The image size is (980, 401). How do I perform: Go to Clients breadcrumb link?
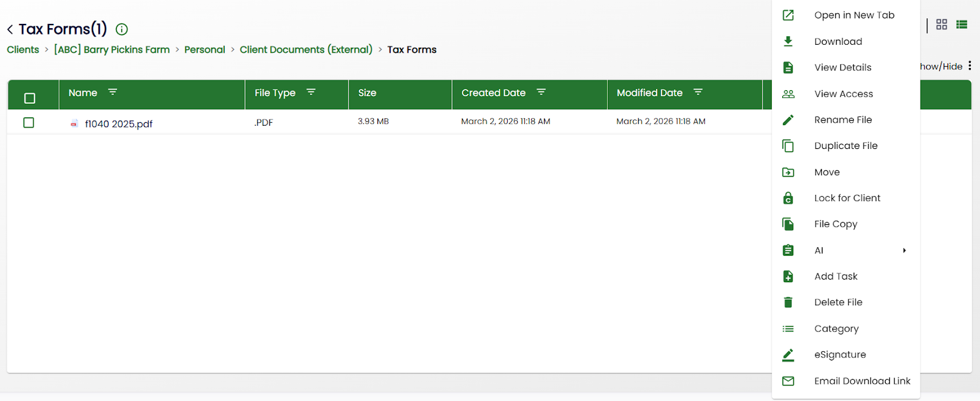[23, 50]
